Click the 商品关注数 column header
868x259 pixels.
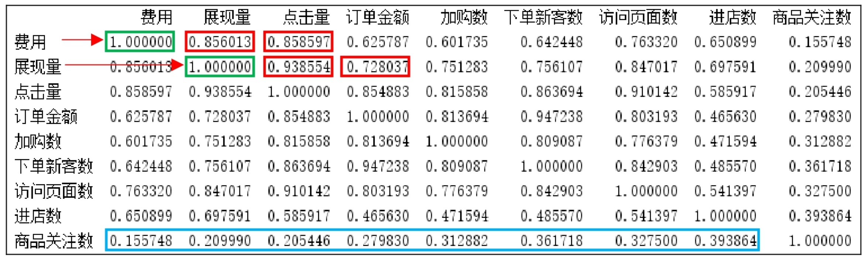click(812, 17)
